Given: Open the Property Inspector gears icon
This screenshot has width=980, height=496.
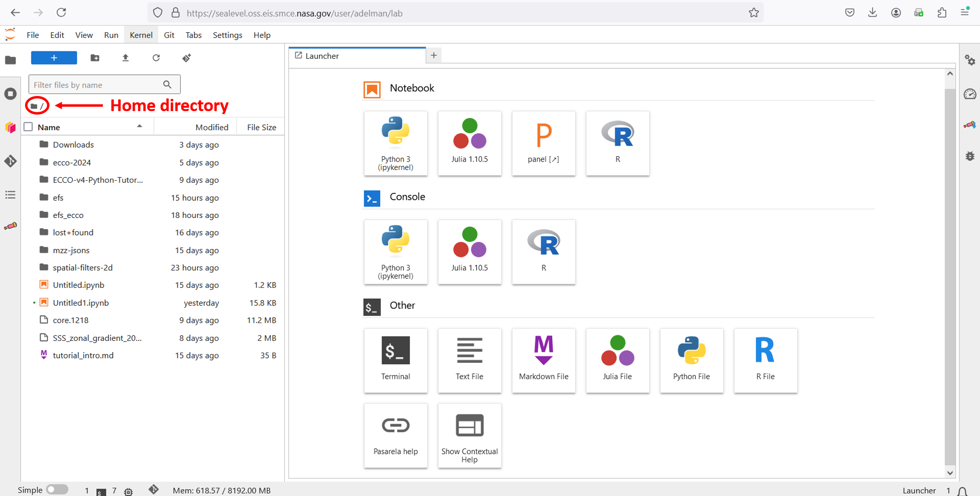Looking at the screenshot, I should coord(970,60).
